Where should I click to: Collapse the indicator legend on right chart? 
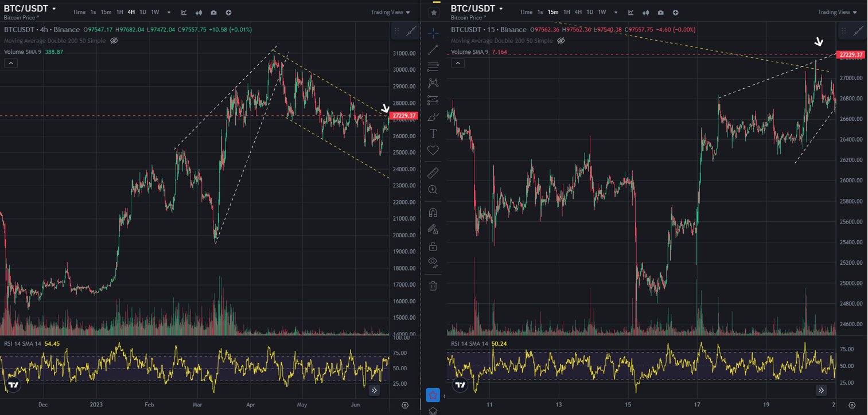click(x=458, y=63)
